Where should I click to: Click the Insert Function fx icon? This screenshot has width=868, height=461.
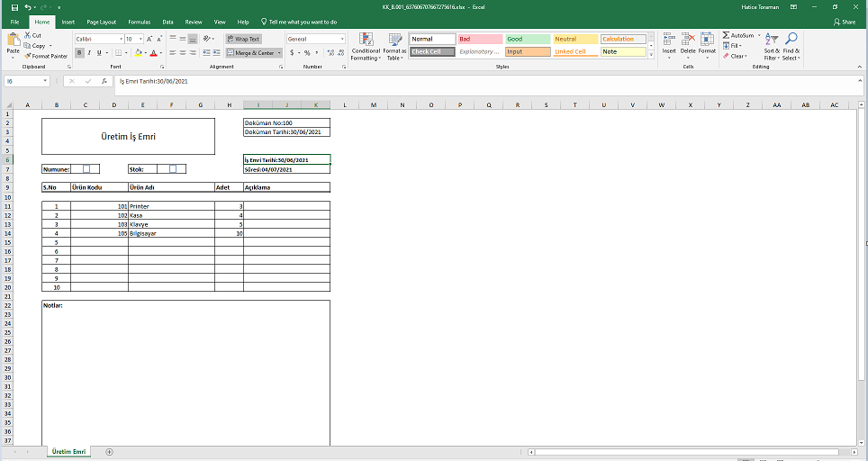click(x=104, y=81)
